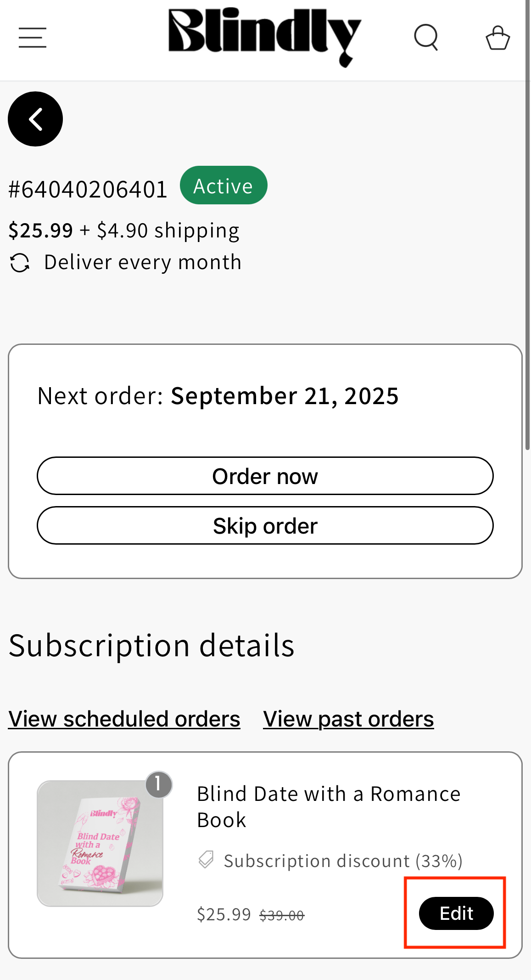Click the Blind Date with a Romance Book title
This screenshot has height=980, width=531.
[x=329, y=806]
